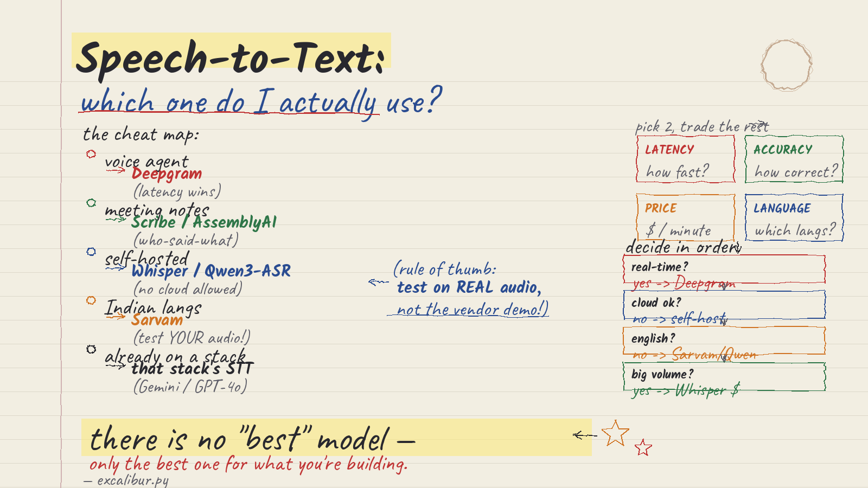Select the subtitle "which one do I actually use?"
Screen dimensions: 868x488
[x=261, y=102]
